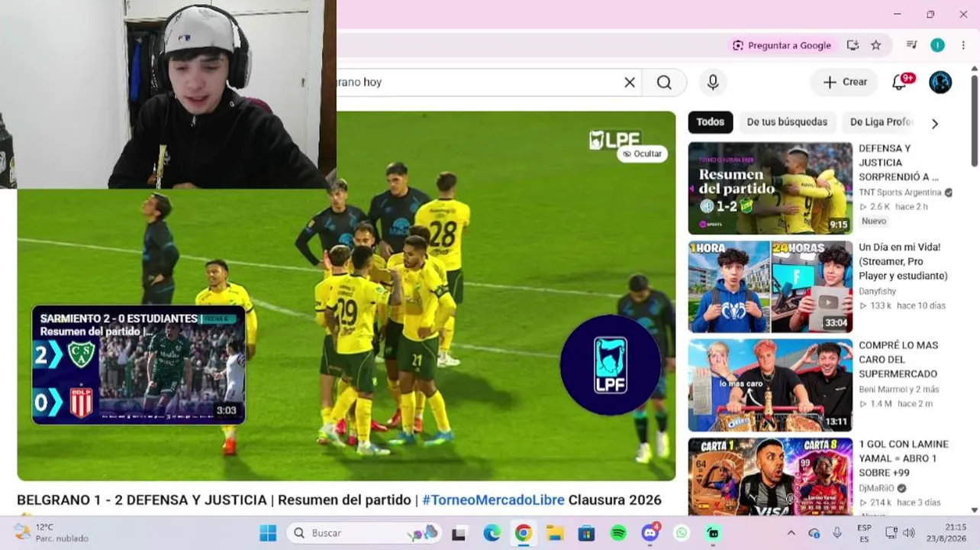
Task: Click 1 GOL CON LAMINE YAMAL title
Action: coord(904,458)
